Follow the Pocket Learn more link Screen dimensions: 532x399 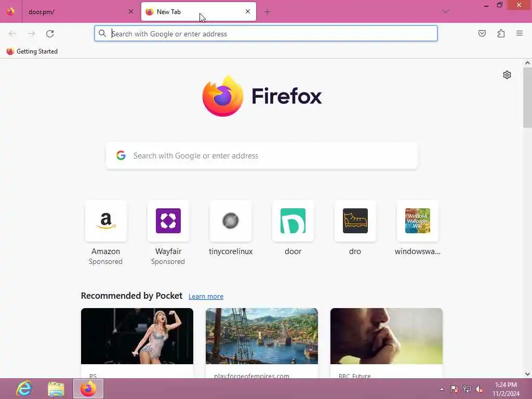(x=206, y=296)
